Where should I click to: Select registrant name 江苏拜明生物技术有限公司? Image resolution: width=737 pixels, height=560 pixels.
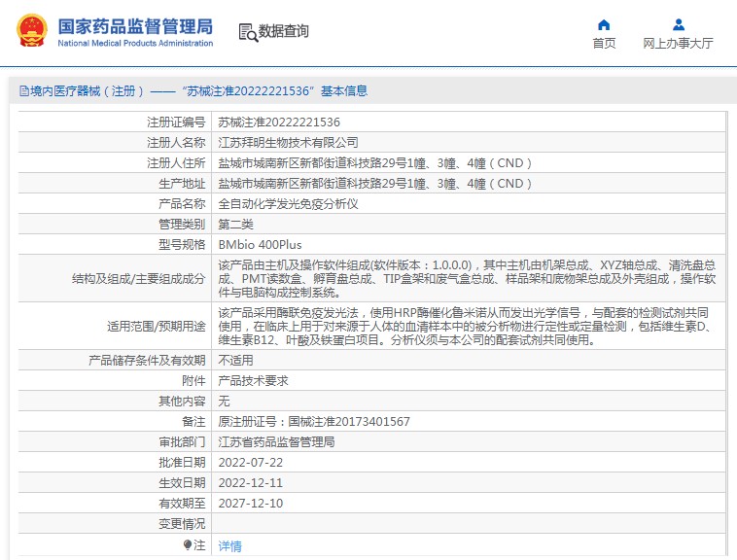[288, 142]
